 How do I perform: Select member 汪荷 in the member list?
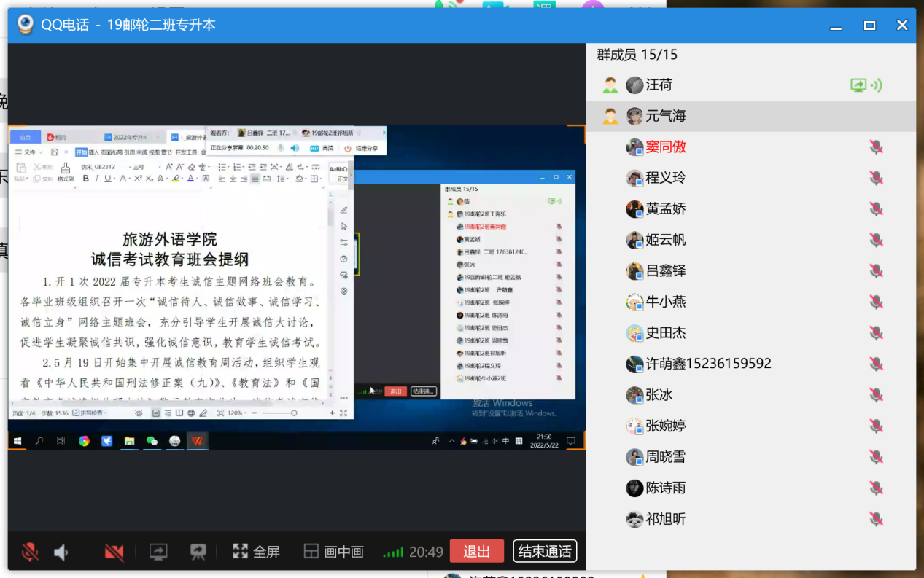click(x=659, y=85)
